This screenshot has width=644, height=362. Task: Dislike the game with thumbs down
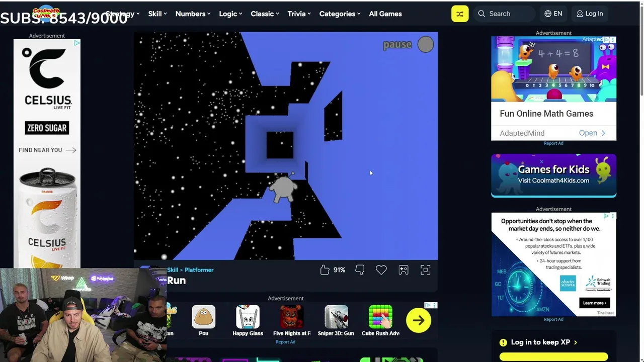click(360, 270)
